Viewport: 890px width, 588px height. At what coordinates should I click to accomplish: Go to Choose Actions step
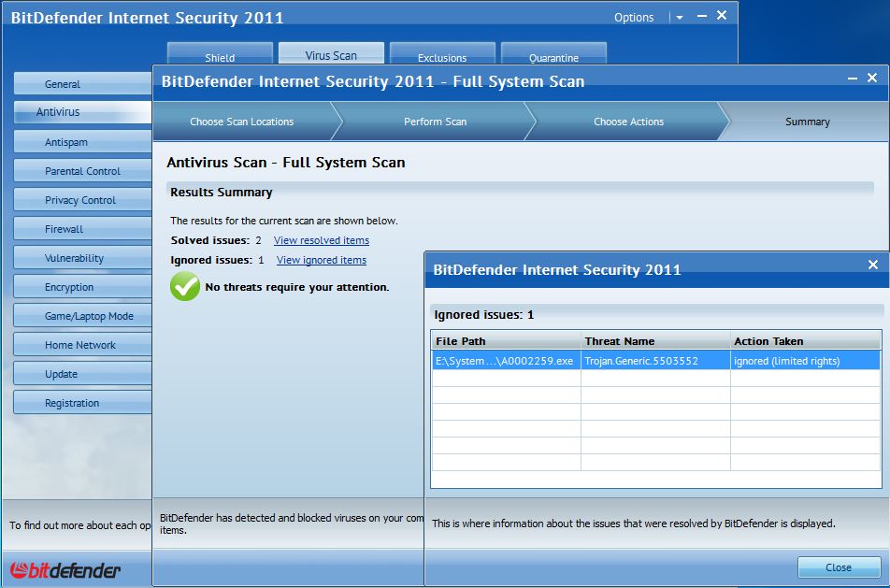(x=628, y=122)
